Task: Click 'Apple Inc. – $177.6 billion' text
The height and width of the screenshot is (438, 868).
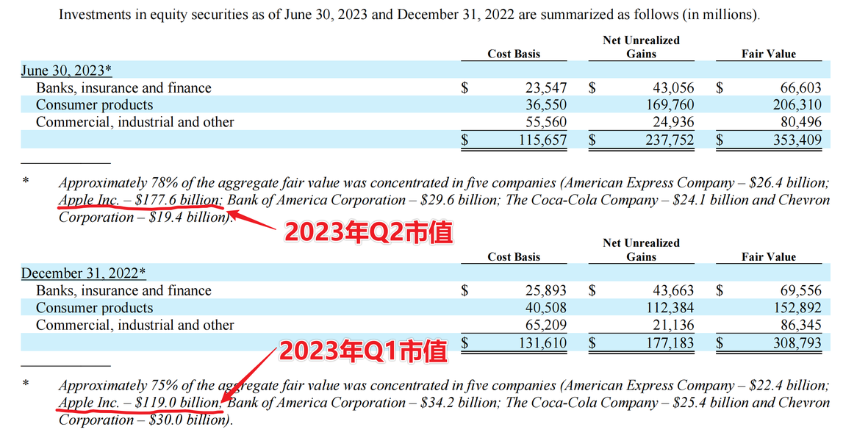Action: click(x=140, y=200)
